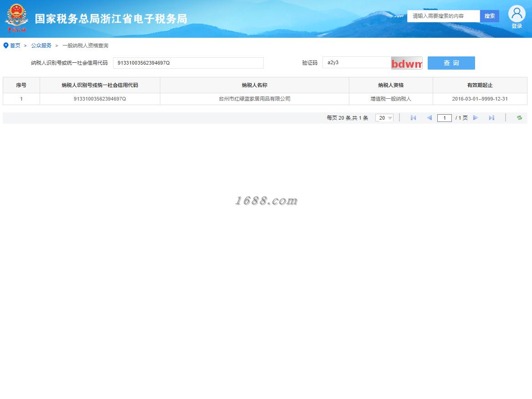Open the page size dropdown showing 20
Screen dimensions: 532x399
[x=384, y=118]
